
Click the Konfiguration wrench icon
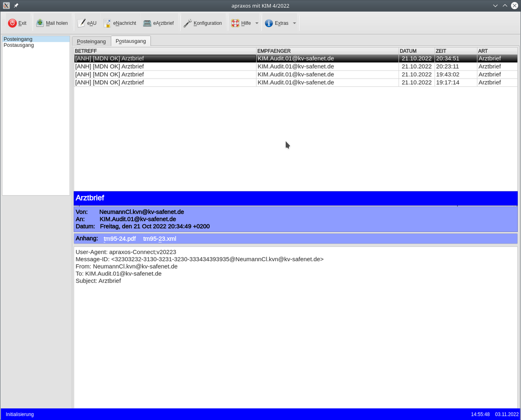point(188,23)
